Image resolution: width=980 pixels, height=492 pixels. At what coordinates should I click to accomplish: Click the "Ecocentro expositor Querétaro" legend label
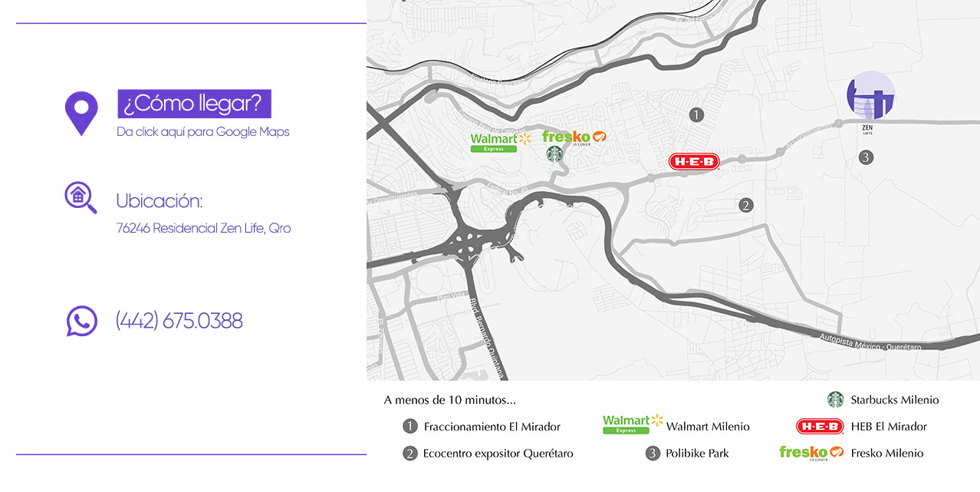(x=498, y=454)
